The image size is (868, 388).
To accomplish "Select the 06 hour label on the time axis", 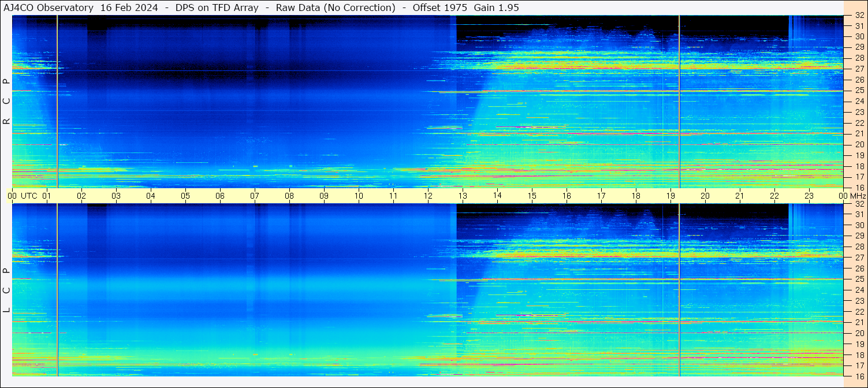I will coord(220,196).
